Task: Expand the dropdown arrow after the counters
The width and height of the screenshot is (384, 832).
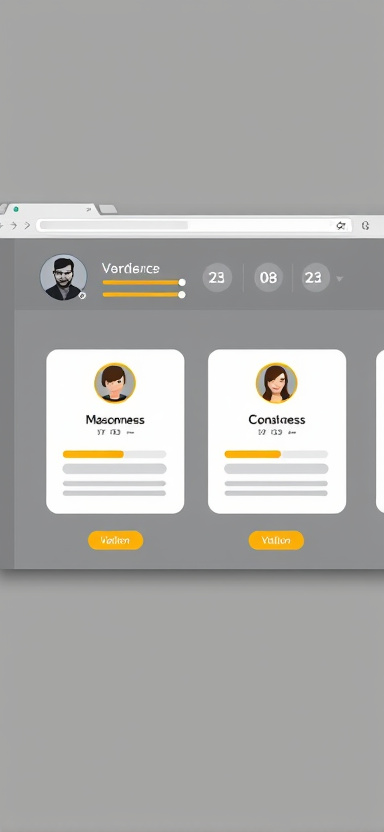Action: click(x=339, y=279)
